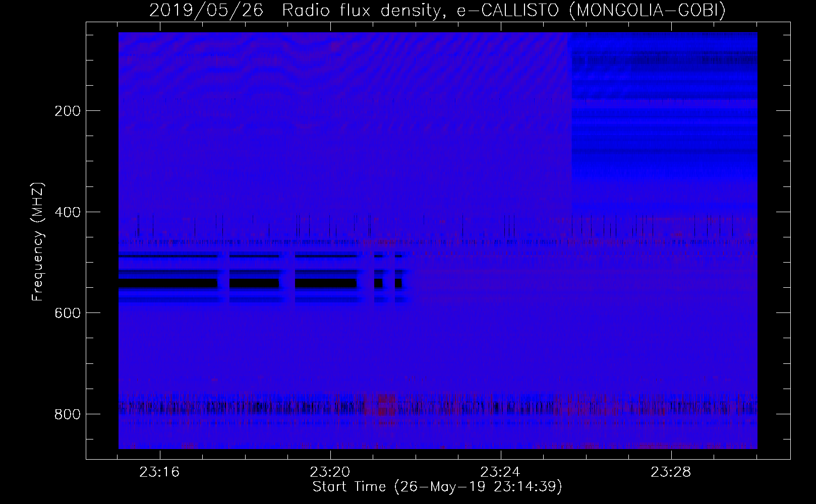
Task: Click the 'Start Time (26-May-19 23:14:39)' label
Action: point(437,487)
